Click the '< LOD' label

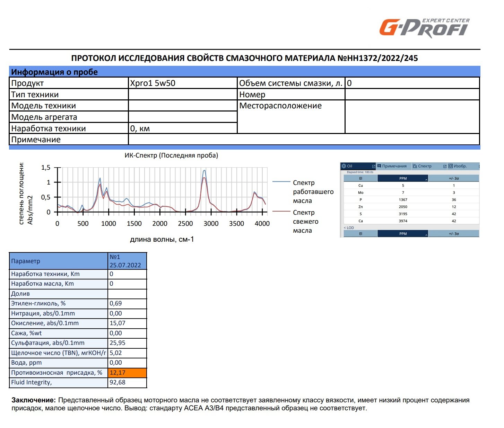349,228
